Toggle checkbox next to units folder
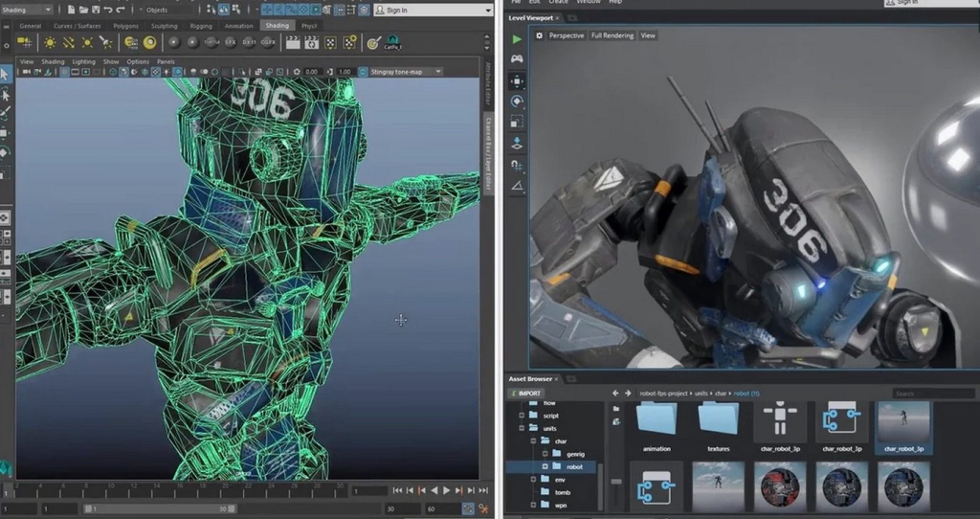Image resolution: width=980 pixels, height=519 pixels. tap(523, 428)
